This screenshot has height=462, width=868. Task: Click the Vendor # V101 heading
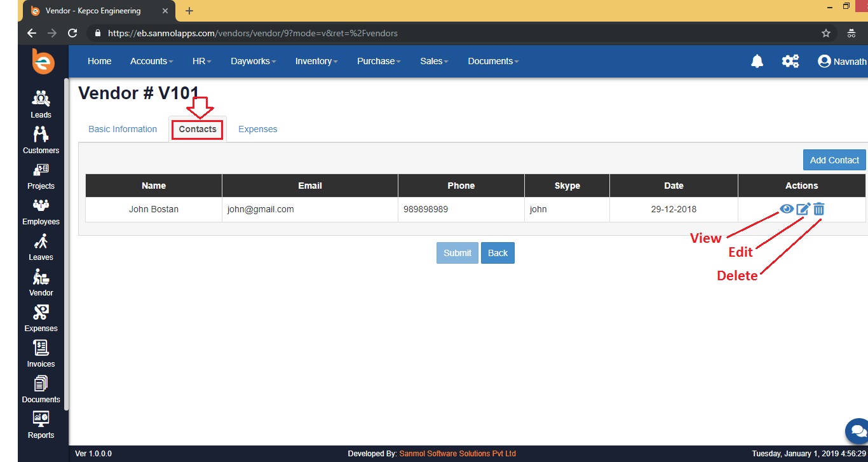(x=139, y=93)
